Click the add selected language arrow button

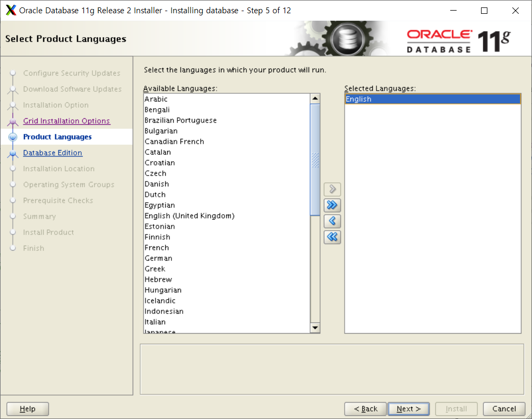332,189
